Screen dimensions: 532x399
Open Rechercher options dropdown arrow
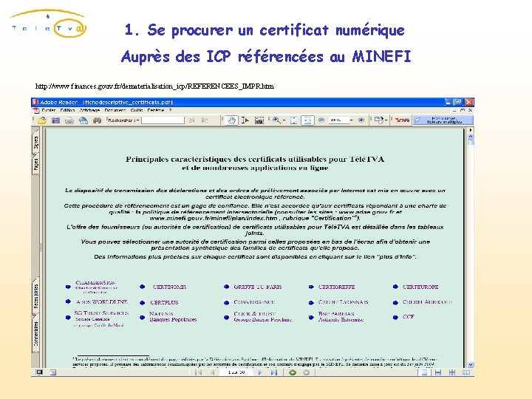pos(137,120)
